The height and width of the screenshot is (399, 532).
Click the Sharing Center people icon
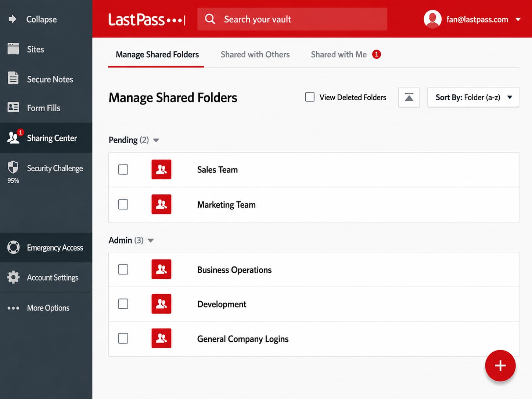(13, 138)
